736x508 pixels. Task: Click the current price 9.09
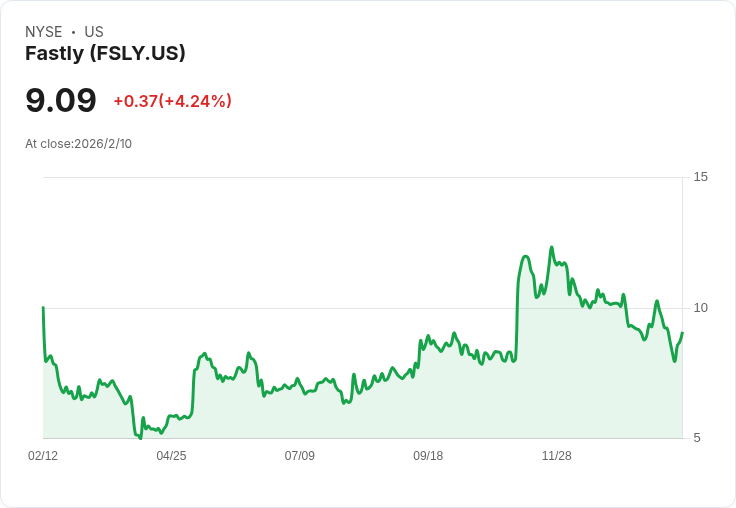point(61,101)
